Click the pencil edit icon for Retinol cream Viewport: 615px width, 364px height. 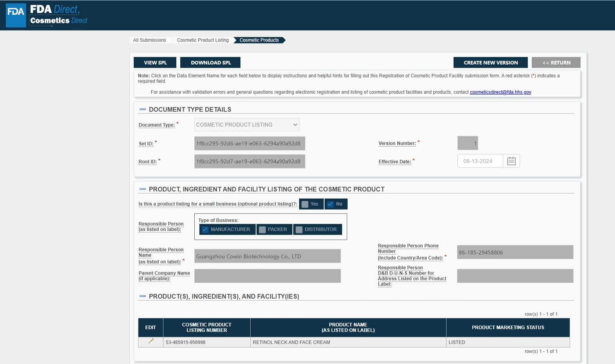[151, 341]
